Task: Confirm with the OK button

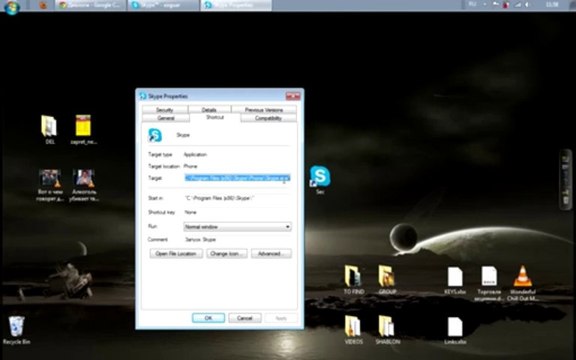Action: (x=208, y=318)
